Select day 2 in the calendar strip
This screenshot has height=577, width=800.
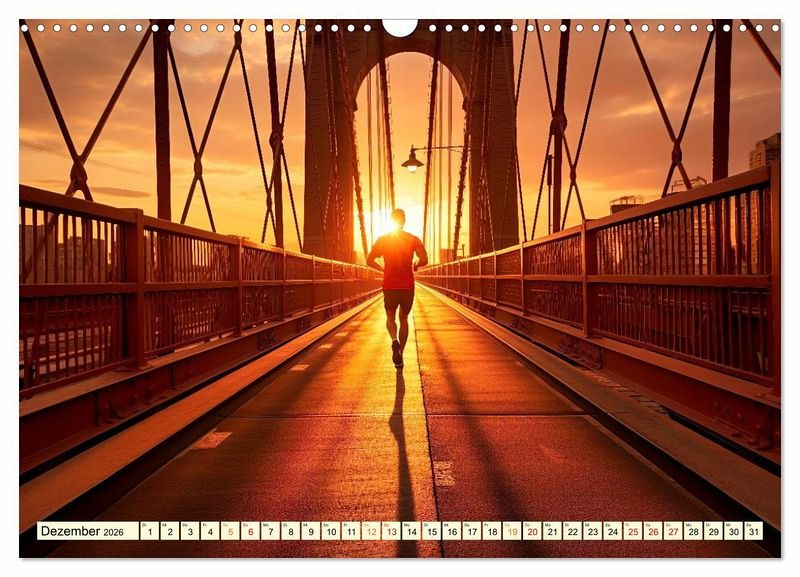pos(169,531)
